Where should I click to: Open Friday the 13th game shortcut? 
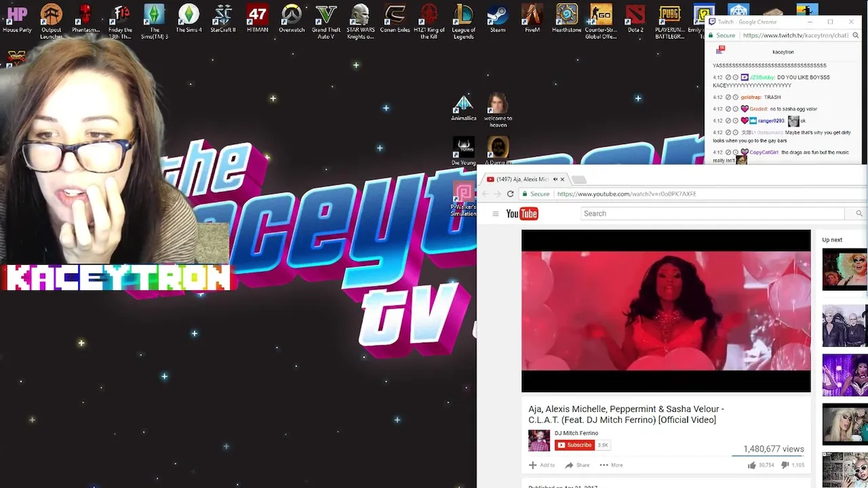[120, 22]
